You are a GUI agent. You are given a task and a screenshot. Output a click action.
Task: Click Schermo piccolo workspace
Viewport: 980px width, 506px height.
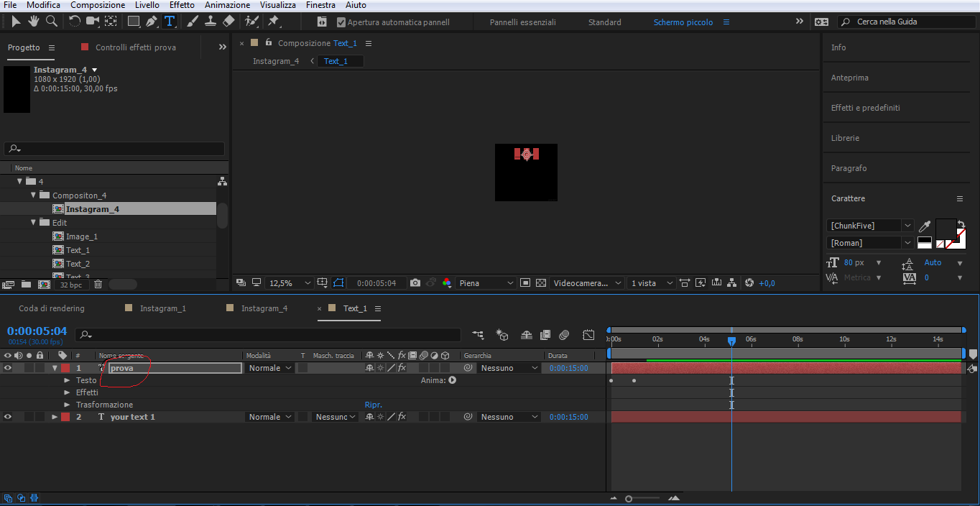pyautogui.click(x=683, y=22)
